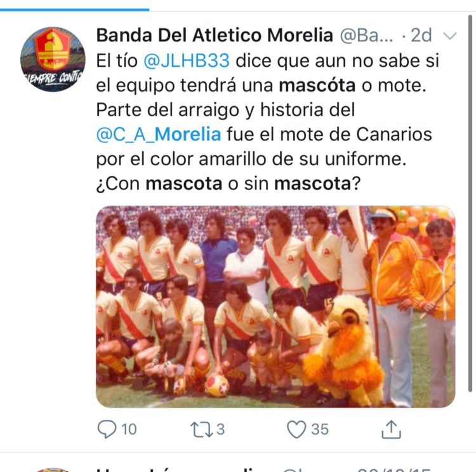Click the like count 35

pyautogui.click(x=320, y=429)
